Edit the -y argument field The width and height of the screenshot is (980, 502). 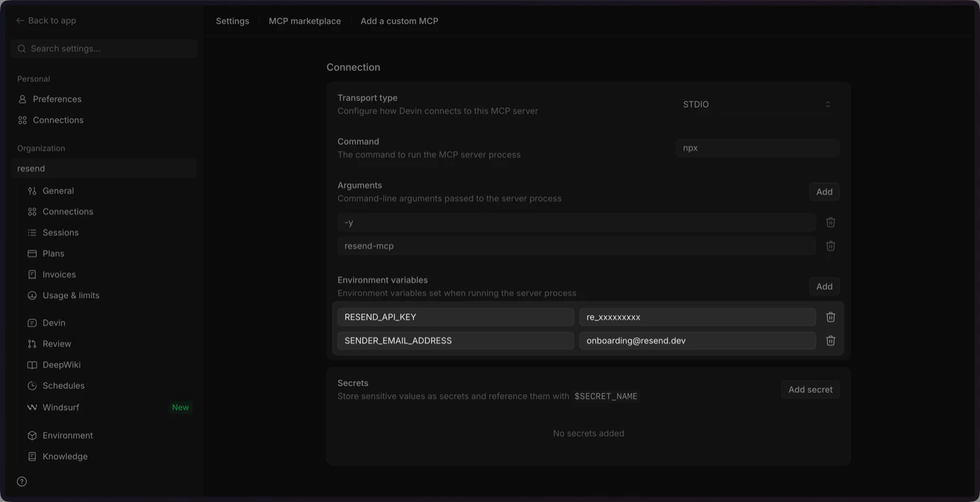click(x=576, y=222)
